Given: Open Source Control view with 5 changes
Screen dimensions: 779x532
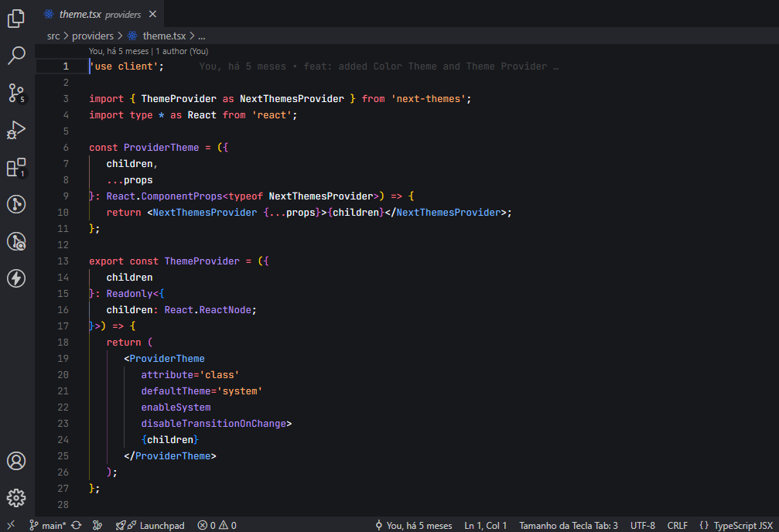Looking at the screenshot, I should (x=16, y=93).
